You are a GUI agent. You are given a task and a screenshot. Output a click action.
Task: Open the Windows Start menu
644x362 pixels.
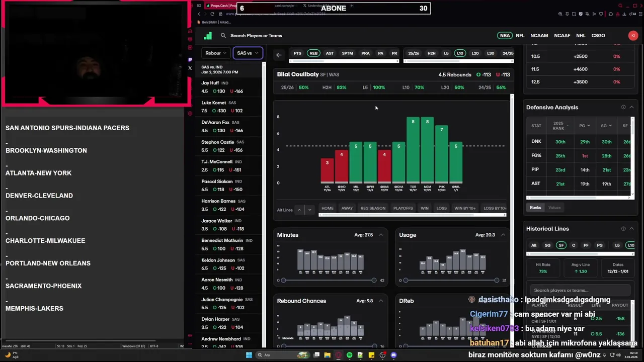249,355
